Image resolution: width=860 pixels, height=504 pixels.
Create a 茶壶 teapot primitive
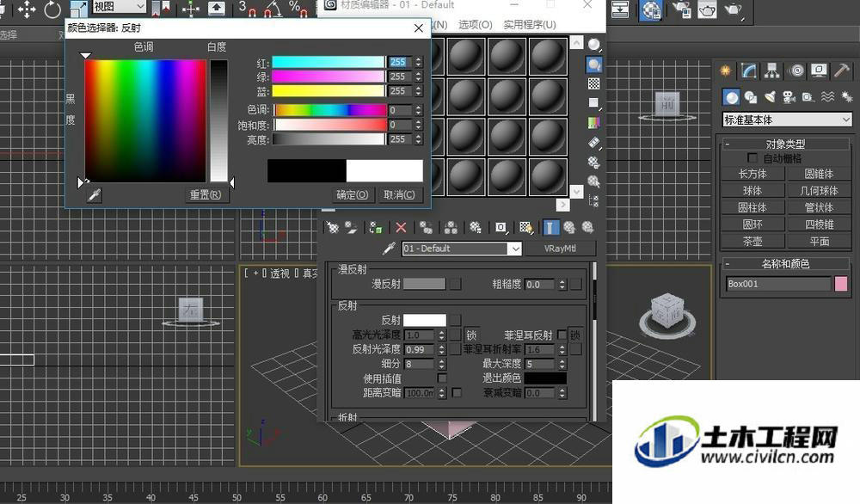pos(752,242)
